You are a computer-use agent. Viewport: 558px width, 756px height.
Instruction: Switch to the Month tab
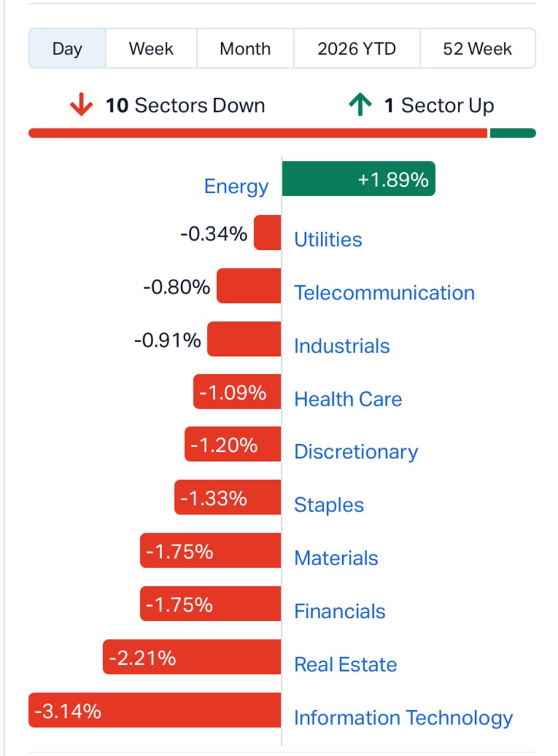[x=245, y=48]
